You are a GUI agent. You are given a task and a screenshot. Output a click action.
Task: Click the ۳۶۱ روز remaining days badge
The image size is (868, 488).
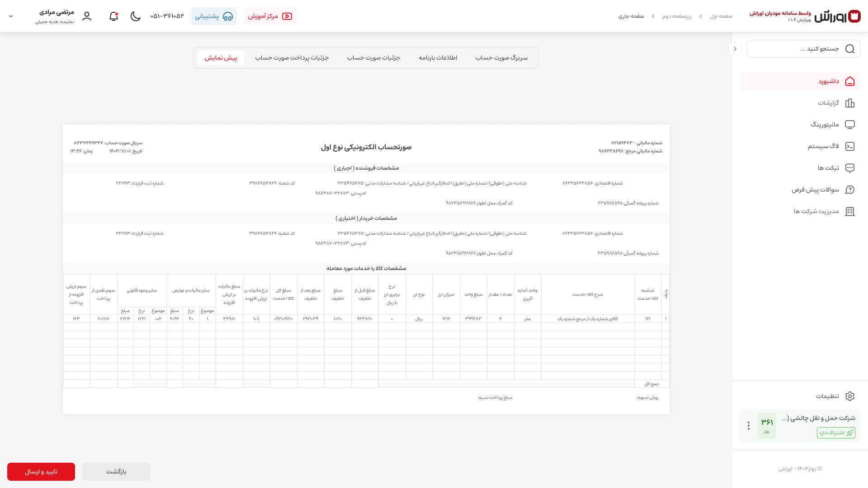click(767, 426)
